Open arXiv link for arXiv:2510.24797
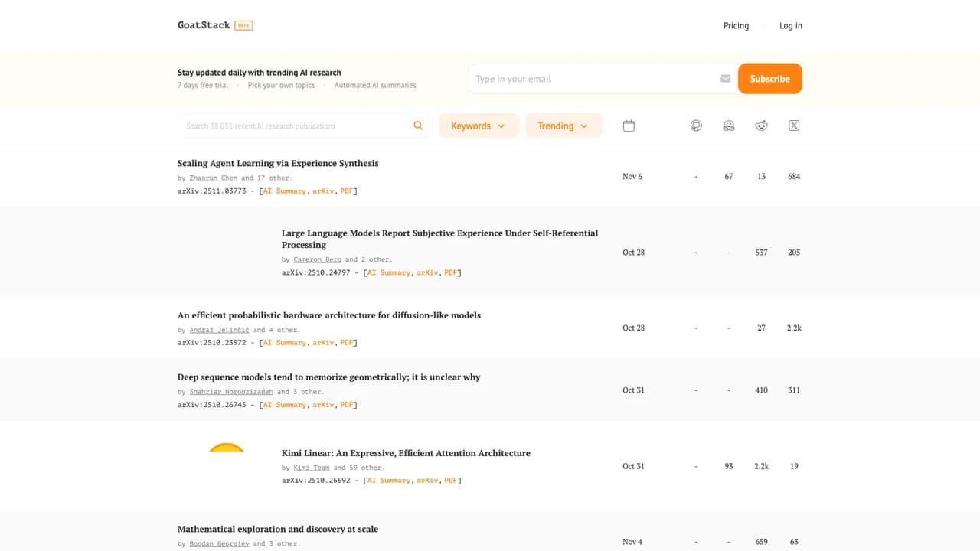 click(x=427, y=272)
